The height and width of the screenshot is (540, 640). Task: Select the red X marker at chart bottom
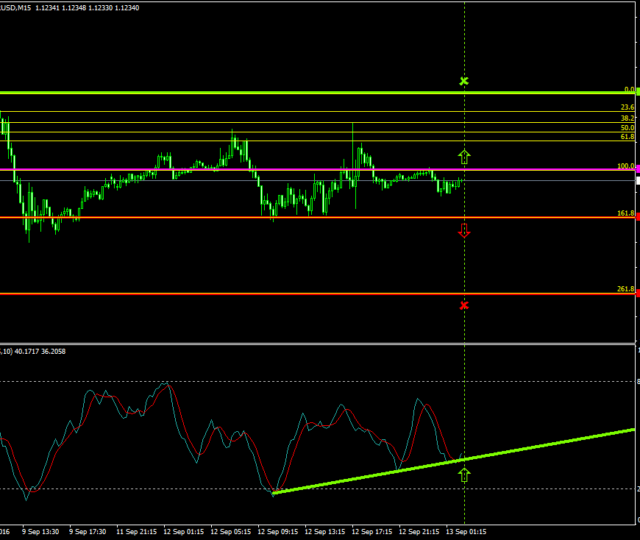[x=463, y=304]
